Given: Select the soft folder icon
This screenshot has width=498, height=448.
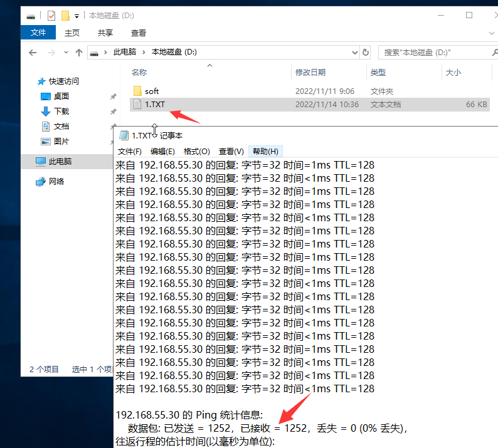Looking at the screenshot, I should coord(137,91).
